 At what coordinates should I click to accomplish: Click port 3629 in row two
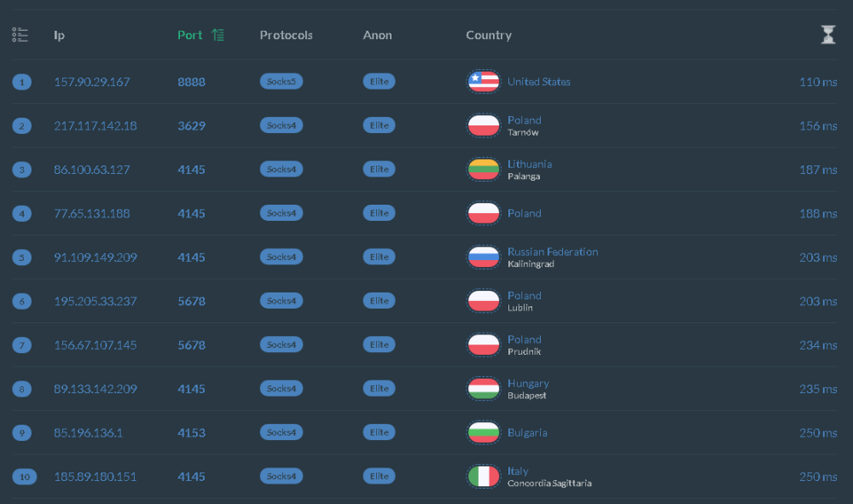[x=191, y=125]
